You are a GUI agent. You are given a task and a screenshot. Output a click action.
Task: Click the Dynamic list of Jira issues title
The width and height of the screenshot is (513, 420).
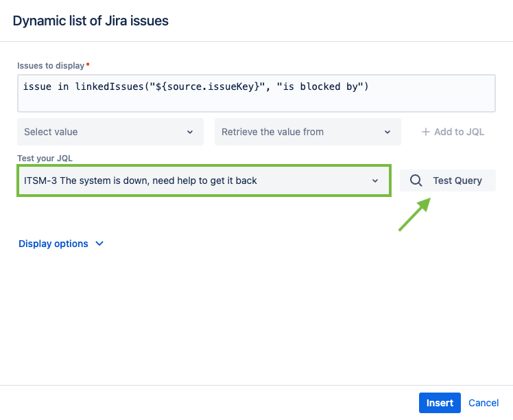(91, 21)
